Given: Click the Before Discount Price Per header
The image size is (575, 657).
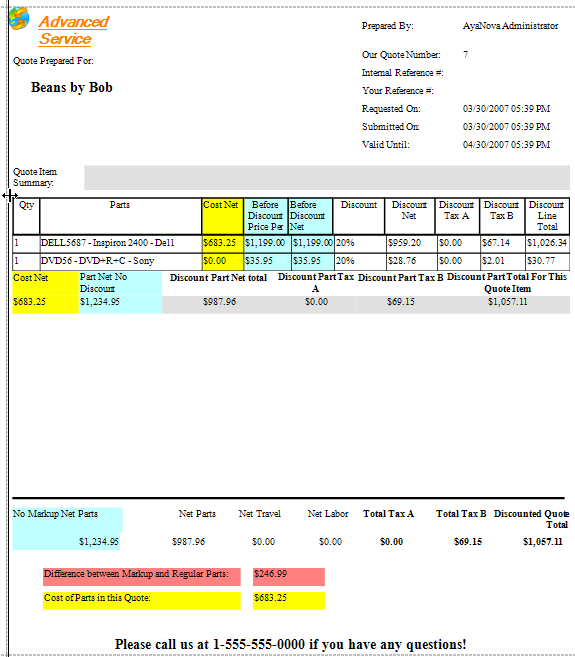Looking at the screenshot, I should pyautogui.click(x=266, y=216).
